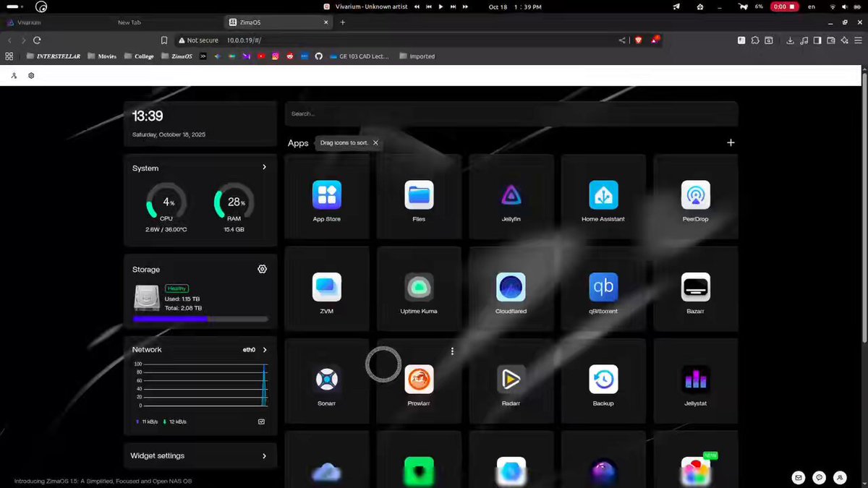Click the 'Healthy' storage status badge
This screenshot has width=868, height=488.
tap(176, 288)
